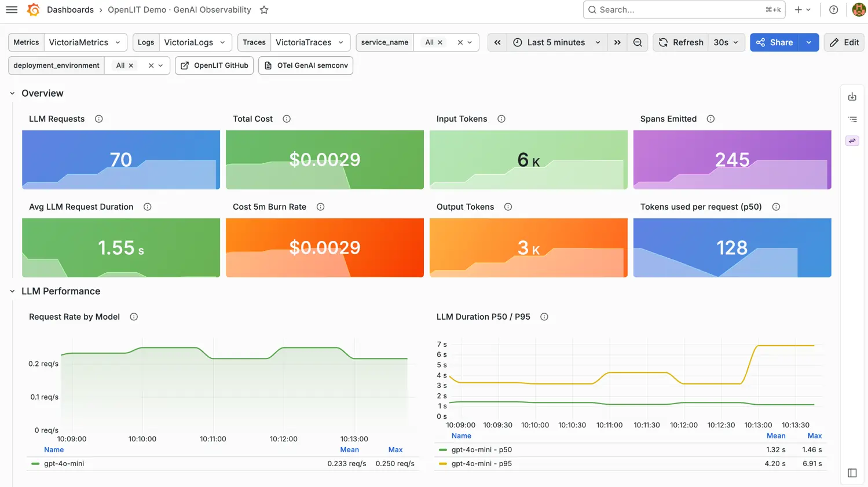Click the Grafana logo icon
The width and height of the screenshot is (868, 487).
(33, 10)
